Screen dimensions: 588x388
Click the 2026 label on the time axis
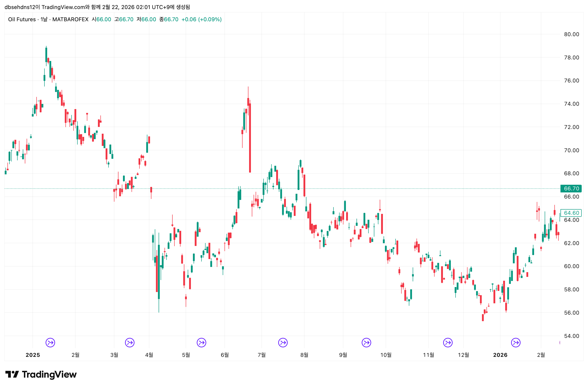[500, 355]
